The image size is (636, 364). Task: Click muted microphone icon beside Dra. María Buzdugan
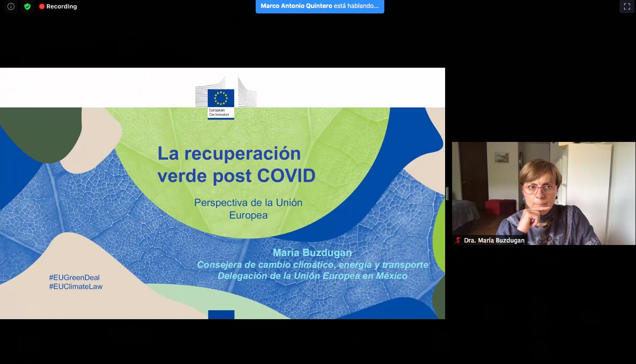458,240
